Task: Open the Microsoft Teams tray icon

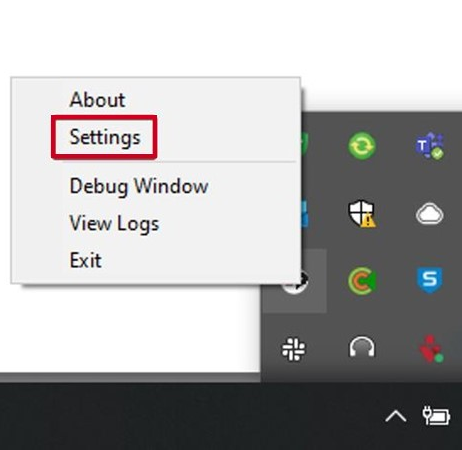Action: (429, 146)
